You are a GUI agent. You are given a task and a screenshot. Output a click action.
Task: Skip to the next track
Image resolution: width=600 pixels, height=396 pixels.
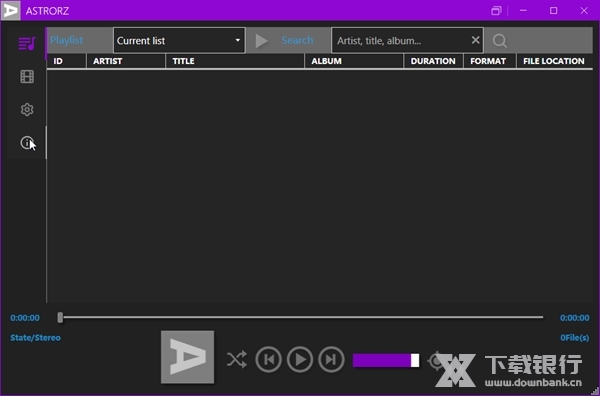click(x=331, y=359)
